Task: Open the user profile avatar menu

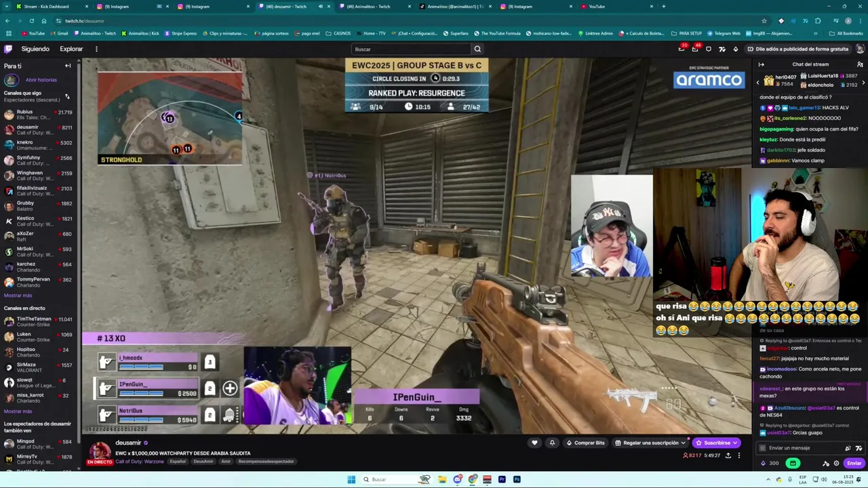Action: pyautogui.click(x=860, y=49)
